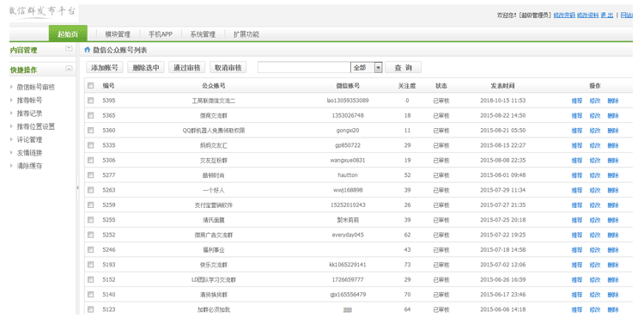Expand 微信帐号审核 in the sidebar
Screen dimensions: 644x324
(x=35, y=87)
